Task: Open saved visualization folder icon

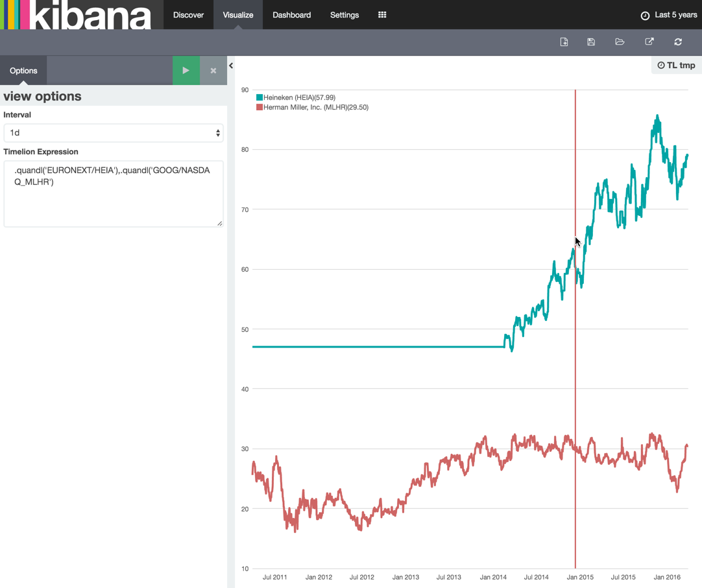Action: [620, 42]
